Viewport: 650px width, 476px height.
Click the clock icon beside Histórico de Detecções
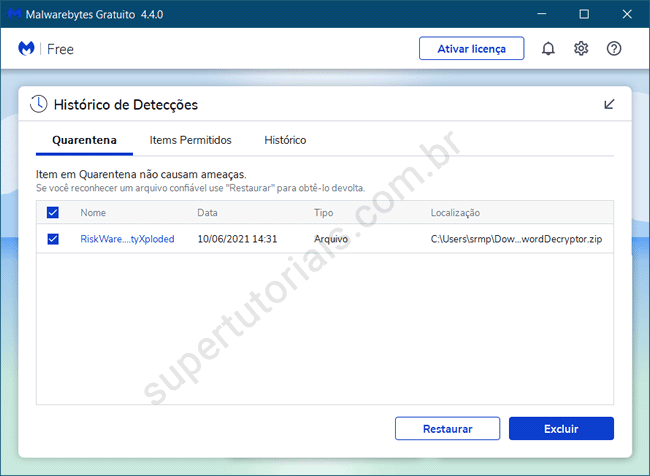click(x=38, y=104)
